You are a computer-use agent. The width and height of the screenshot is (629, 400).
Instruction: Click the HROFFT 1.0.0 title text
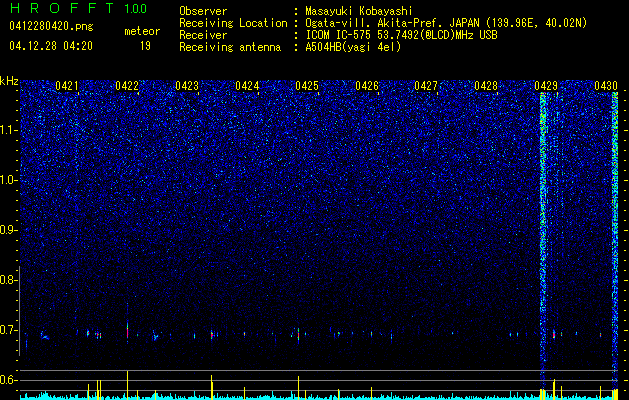click(x=78, y=8)
